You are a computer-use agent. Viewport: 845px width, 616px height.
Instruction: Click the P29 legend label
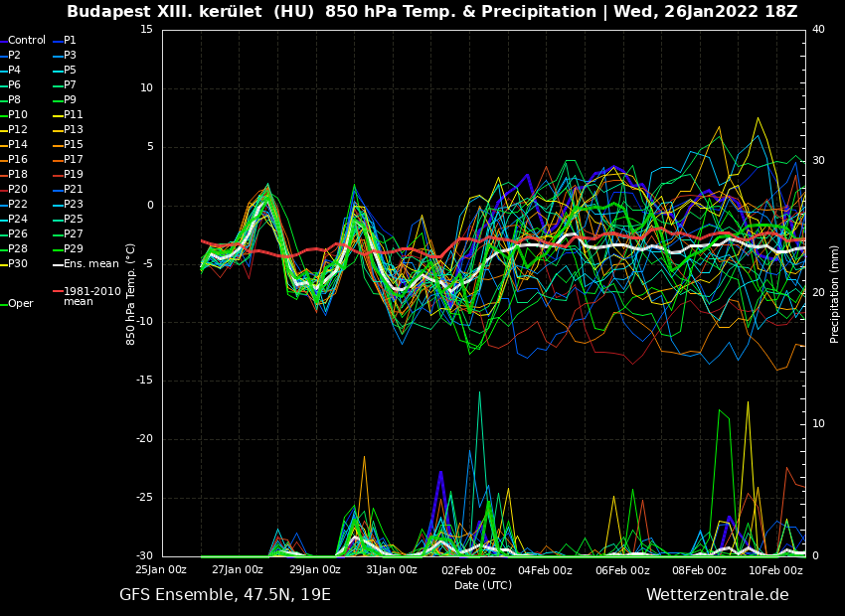click(x=73, y=249)
